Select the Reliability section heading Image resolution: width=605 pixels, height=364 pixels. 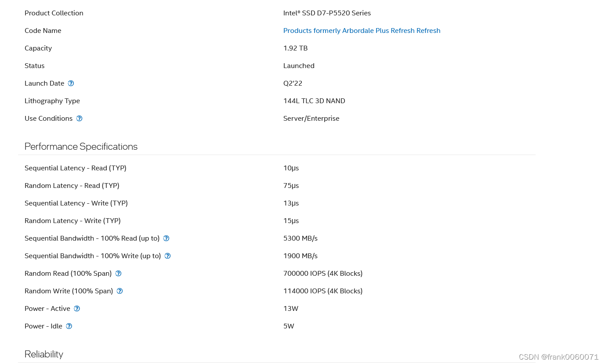(44, 354)
